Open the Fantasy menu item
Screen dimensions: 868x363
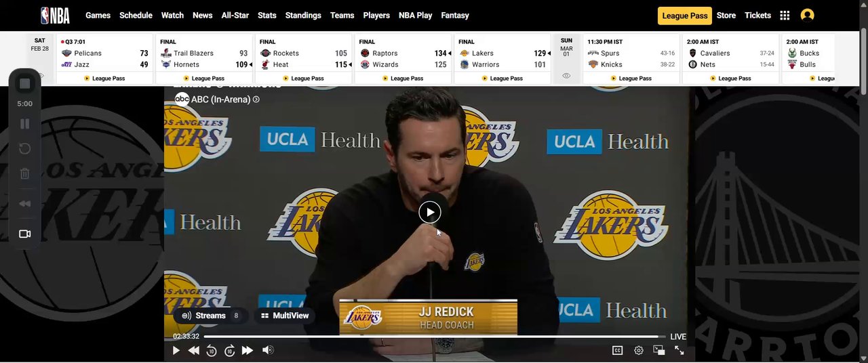(455, 16)
